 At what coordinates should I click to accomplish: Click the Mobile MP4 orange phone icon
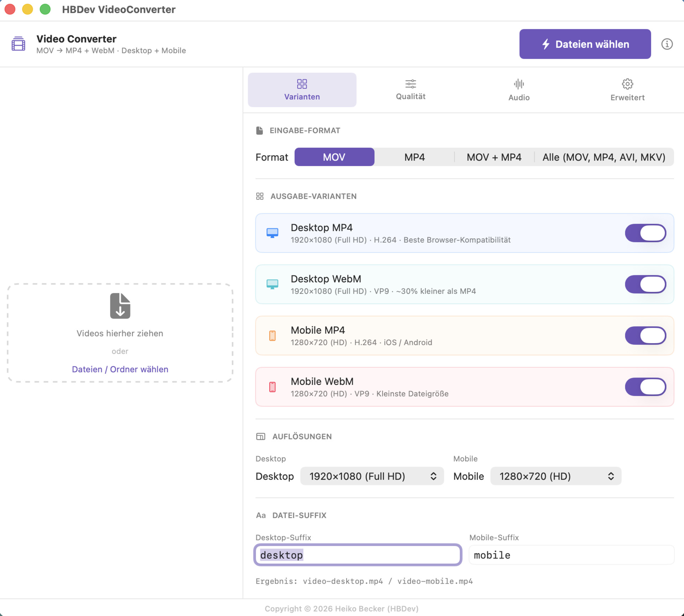coord(273,336)
